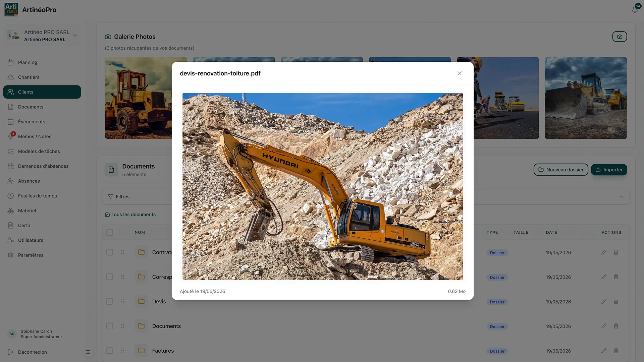Image resolution: width=644 pixels, height=362 pixels.
Task: Click the Importer button
Action: pos(609,170)
